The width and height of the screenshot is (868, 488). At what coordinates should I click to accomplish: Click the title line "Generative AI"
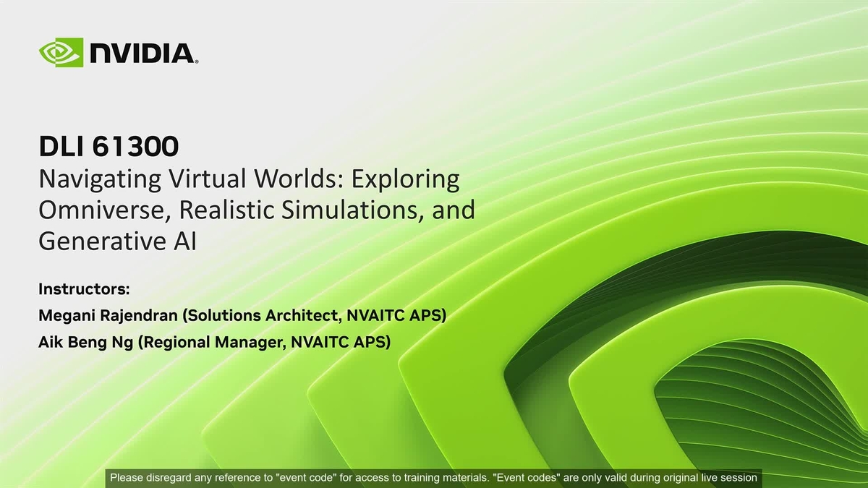pyautogui.click(x=117, y=242)
